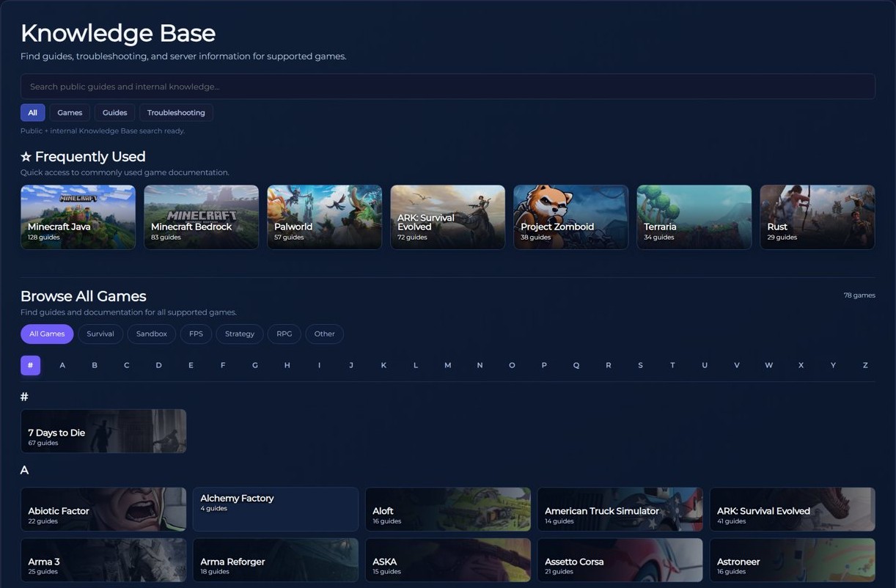Jump to letter Z in alphabet index
The image size is (896, 588).
tap(865, 365)
